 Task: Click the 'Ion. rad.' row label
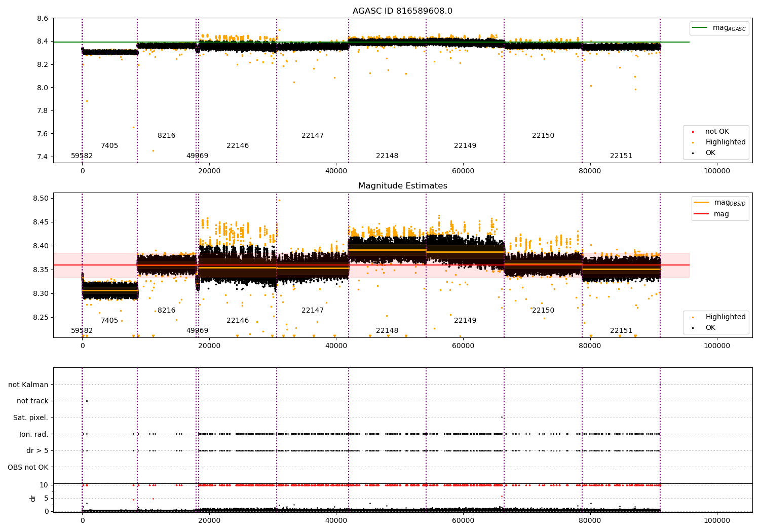(x=34, y=434)
